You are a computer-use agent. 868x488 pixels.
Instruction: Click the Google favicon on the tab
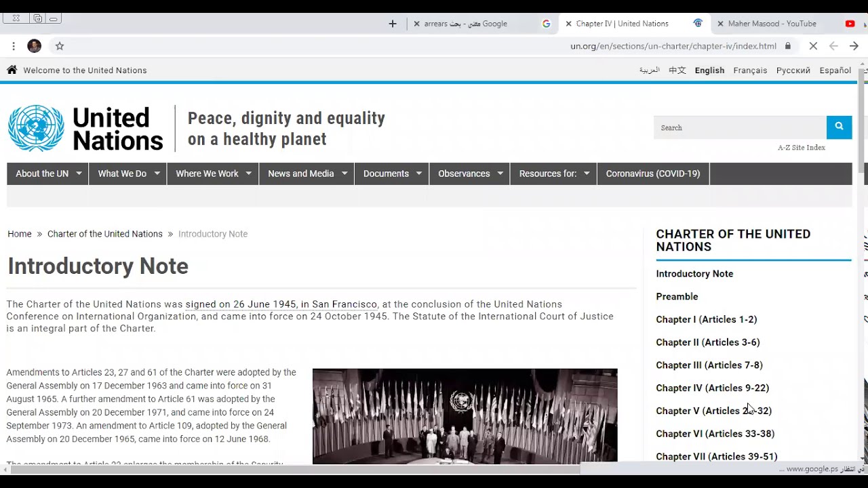(546, 24)
